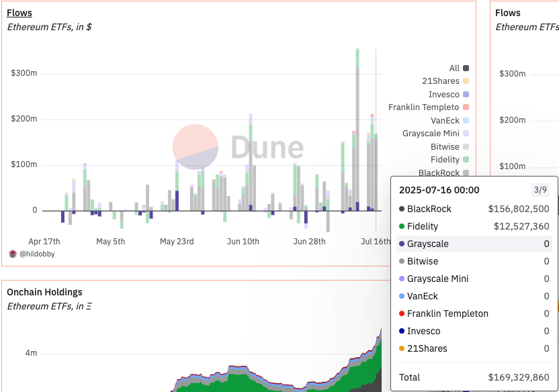Click the 21Shares tooltip row
This screenshot has width=559, height=392.
coord(474,348)
